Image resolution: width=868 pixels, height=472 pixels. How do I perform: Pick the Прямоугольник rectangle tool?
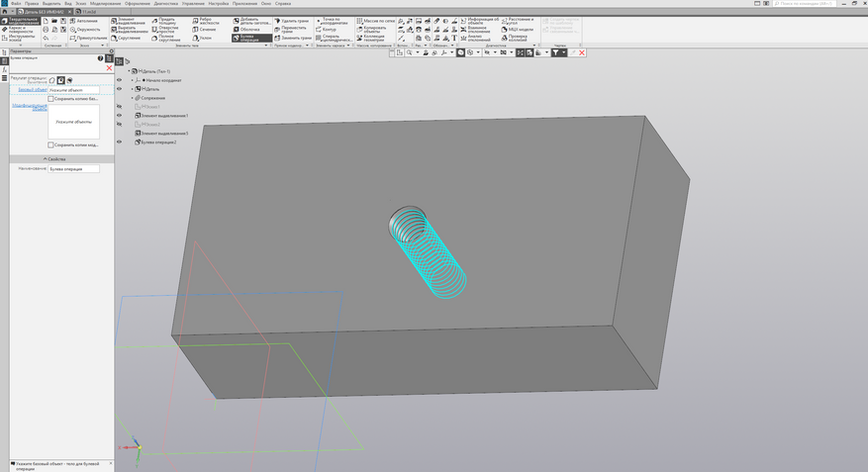point(88,39)
